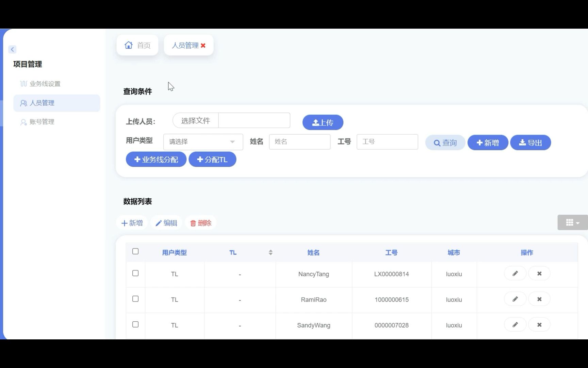The image size is (588, 368).
Task: Collapse the sidebar with the back chevron
Action: [12, 49]
